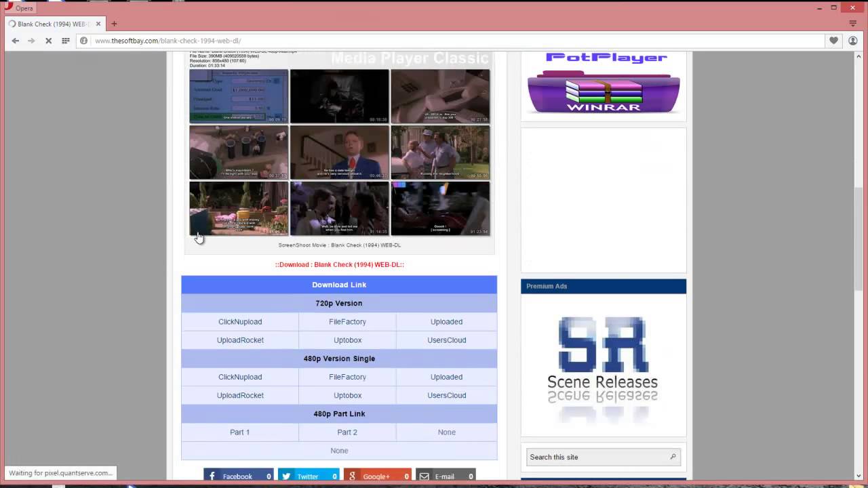Share on Google+ button
Viewport: 868px width, 488px height.
[x=377, y=476]
